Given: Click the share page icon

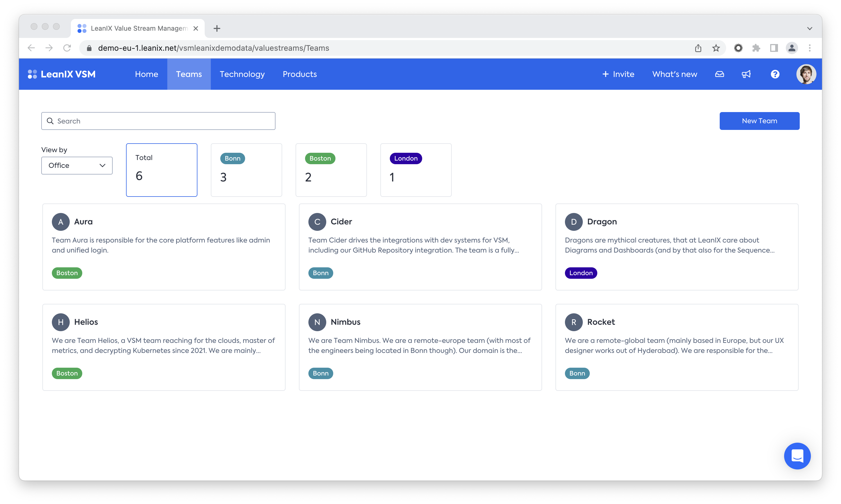Looking at the screenshot, I should point(698,48).
